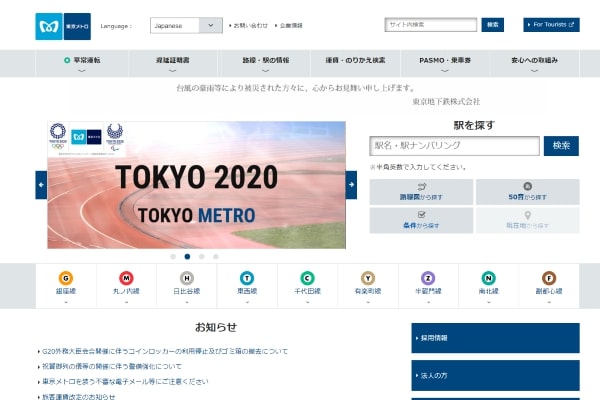This screenshot has width=600, height=400.
Task: Select the third banner pagination dot
Action: click(x=202, y=256)
